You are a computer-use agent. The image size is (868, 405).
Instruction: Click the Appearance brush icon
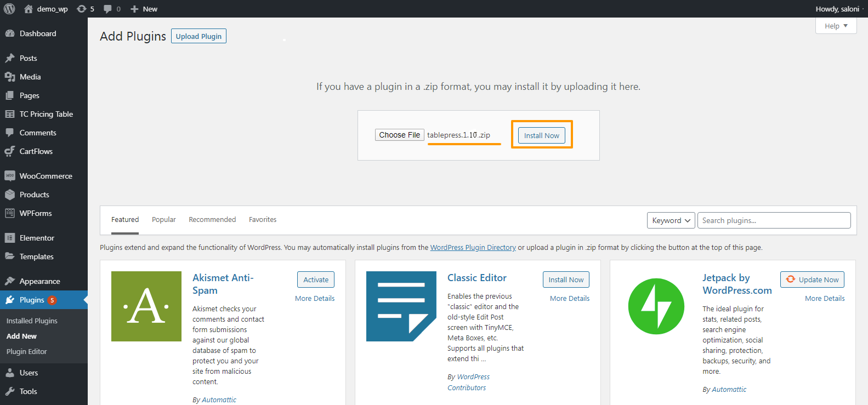10,281
